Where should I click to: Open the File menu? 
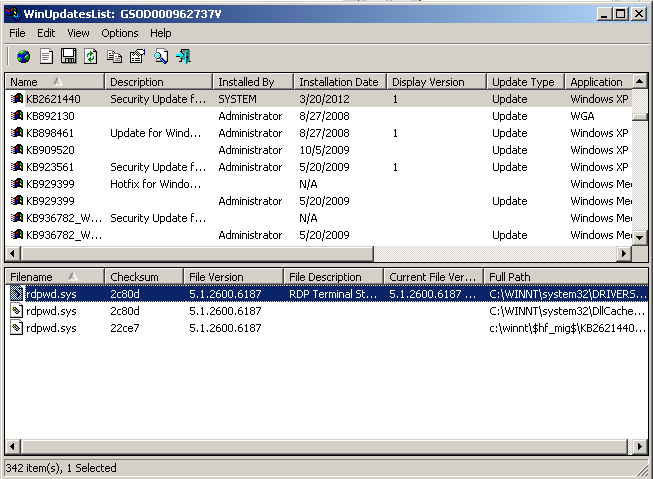pyautogui.click(x=17, y=33)
